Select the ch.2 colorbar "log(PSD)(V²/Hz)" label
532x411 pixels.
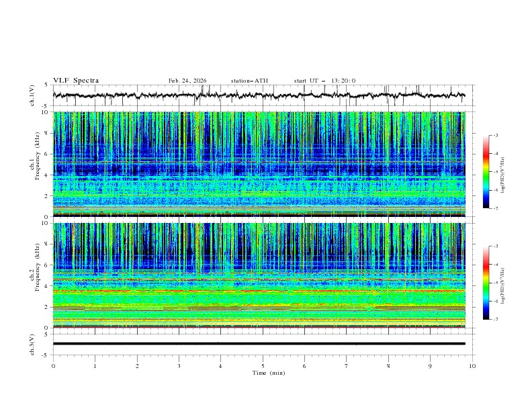click(502, 286)
